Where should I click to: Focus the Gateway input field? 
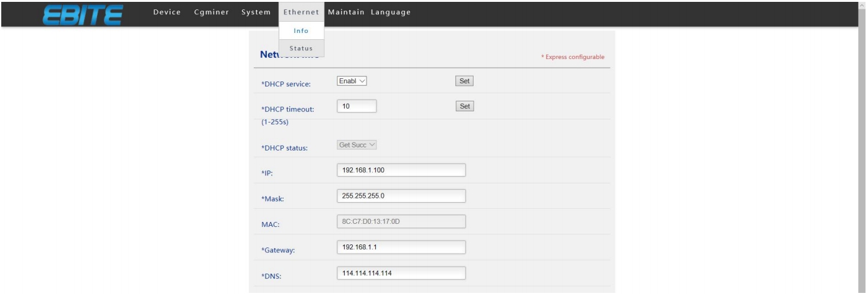401,247
